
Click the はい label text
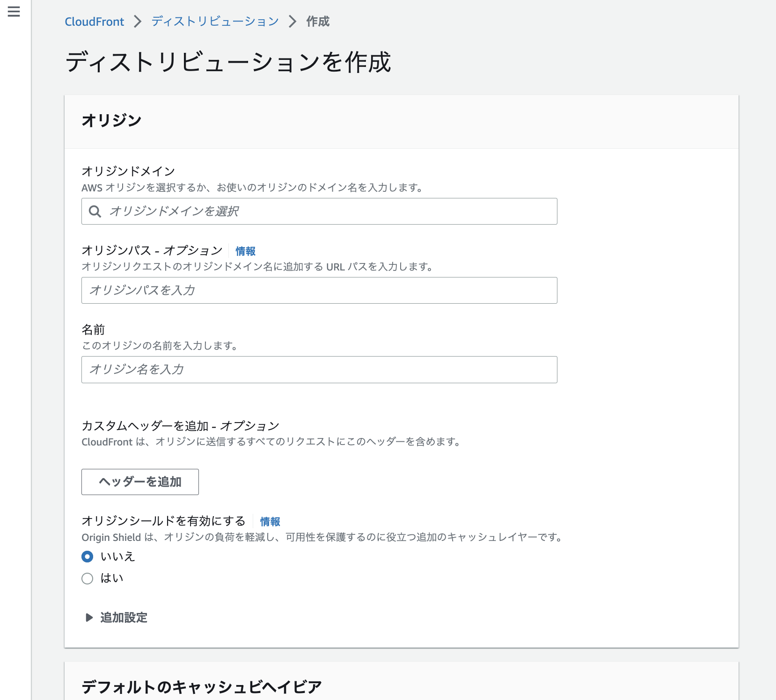(112, 578)
